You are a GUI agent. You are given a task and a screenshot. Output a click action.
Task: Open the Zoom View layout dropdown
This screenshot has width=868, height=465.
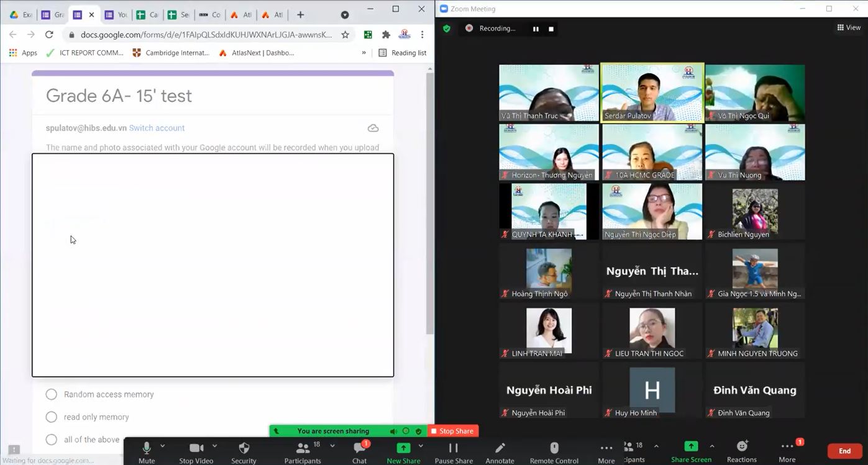click(x=849, y=27)
